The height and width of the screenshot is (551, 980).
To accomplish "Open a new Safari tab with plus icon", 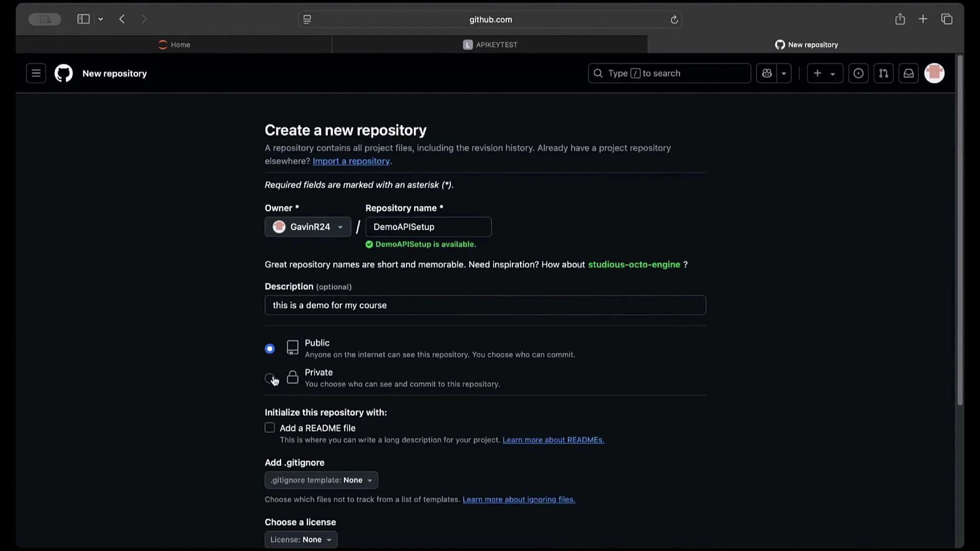I will [x=923, y=19].
